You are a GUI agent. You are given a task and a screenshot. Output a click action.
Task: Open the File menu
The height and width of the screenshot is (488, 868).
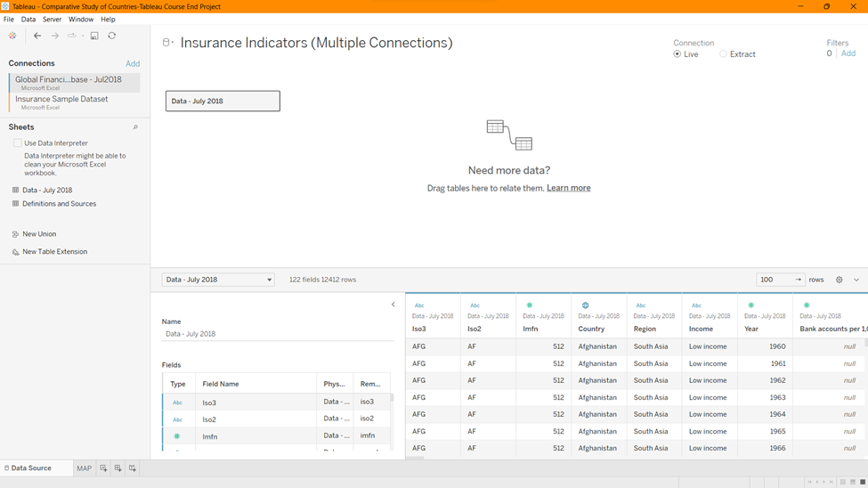tap(9, 20)
